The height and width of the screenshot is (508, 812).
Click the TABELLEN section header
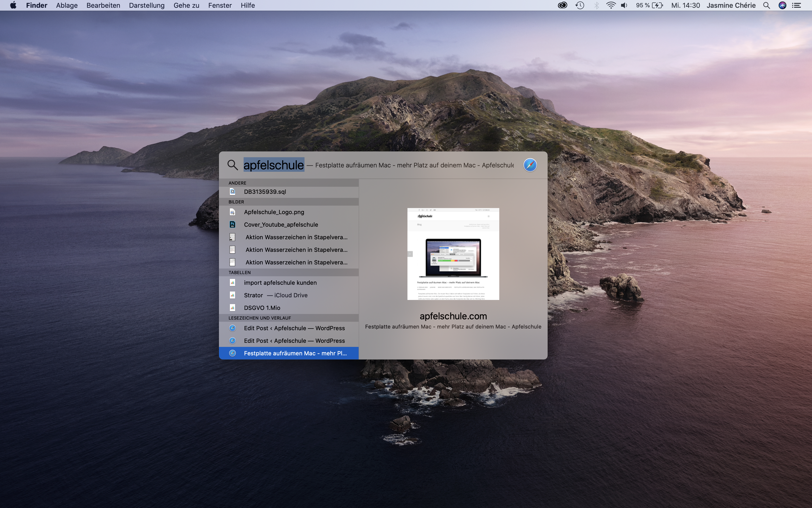point(289,272)
